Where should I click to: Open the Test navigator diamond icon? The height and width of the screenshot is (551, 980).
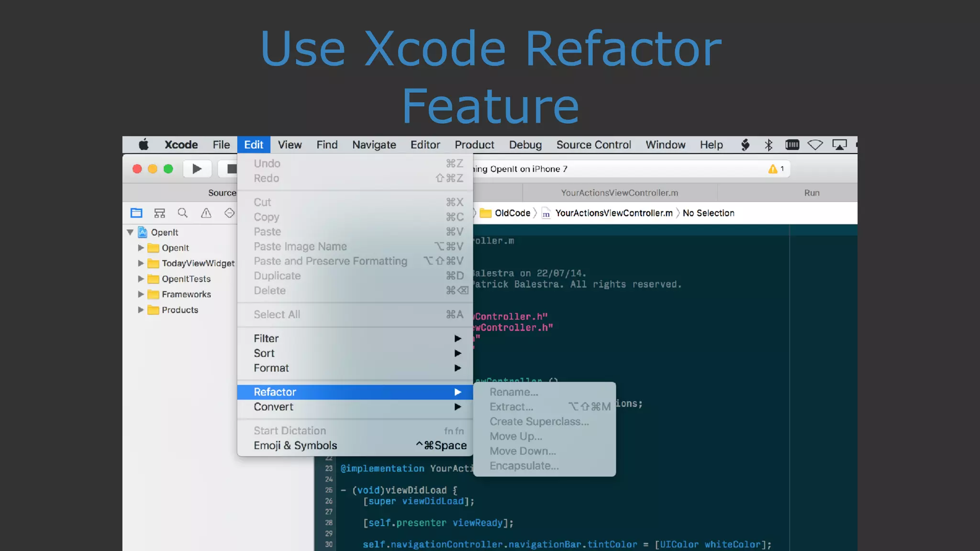[230, 213]
